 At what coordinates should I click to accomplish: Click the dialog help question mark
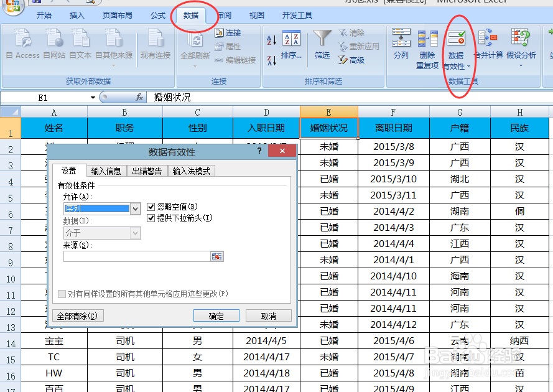[259, 151]
